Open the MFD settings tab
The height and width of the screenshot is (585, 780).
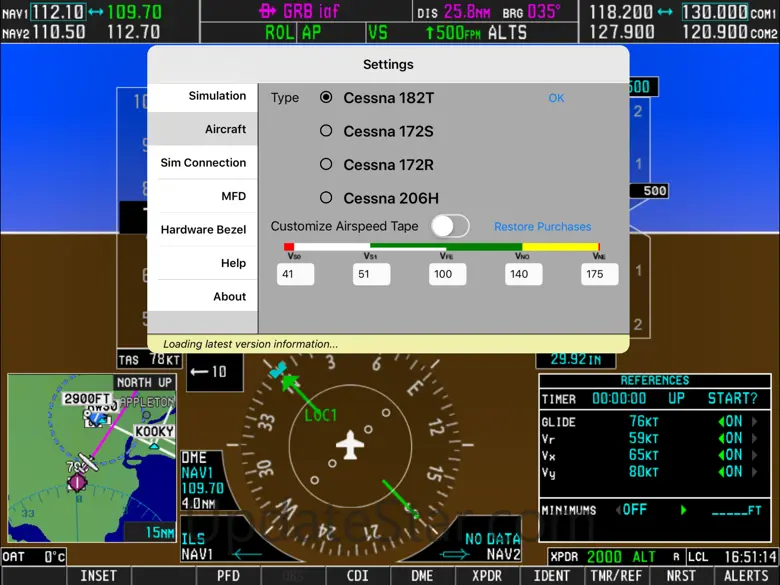coord(202,196)
